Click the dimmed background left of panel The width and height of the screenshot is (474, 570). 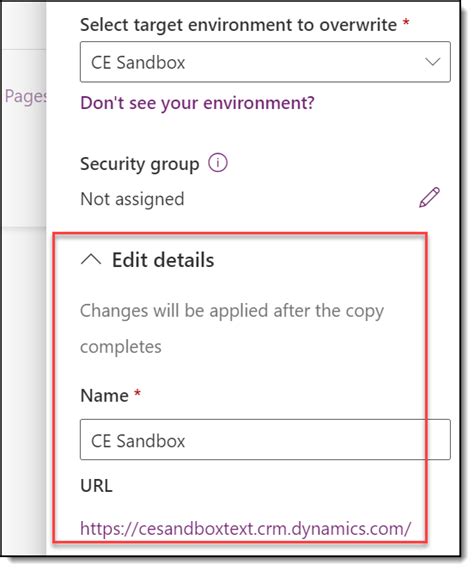24,327
